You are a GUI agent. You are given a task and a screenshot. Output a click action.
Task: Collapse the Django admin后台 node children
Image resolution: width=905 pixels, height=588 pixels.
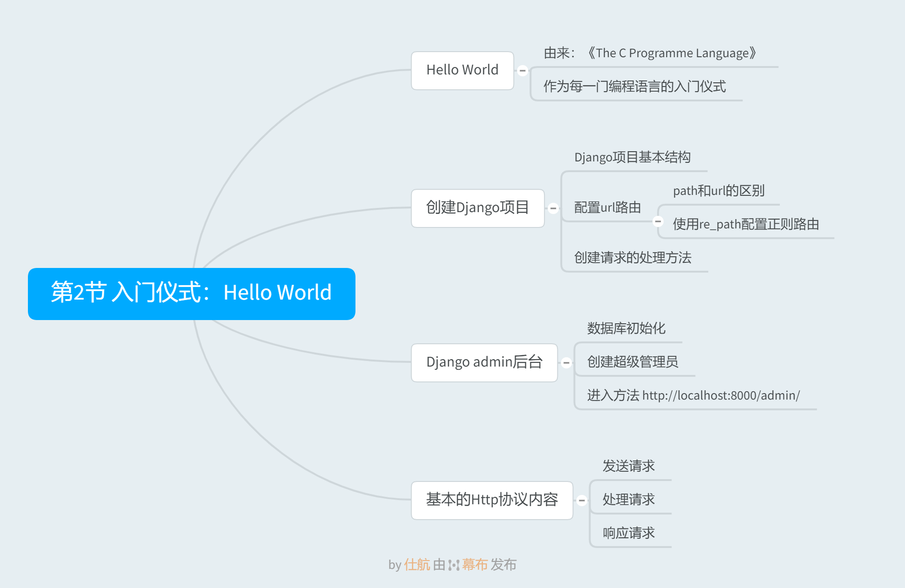click(566, 362)
